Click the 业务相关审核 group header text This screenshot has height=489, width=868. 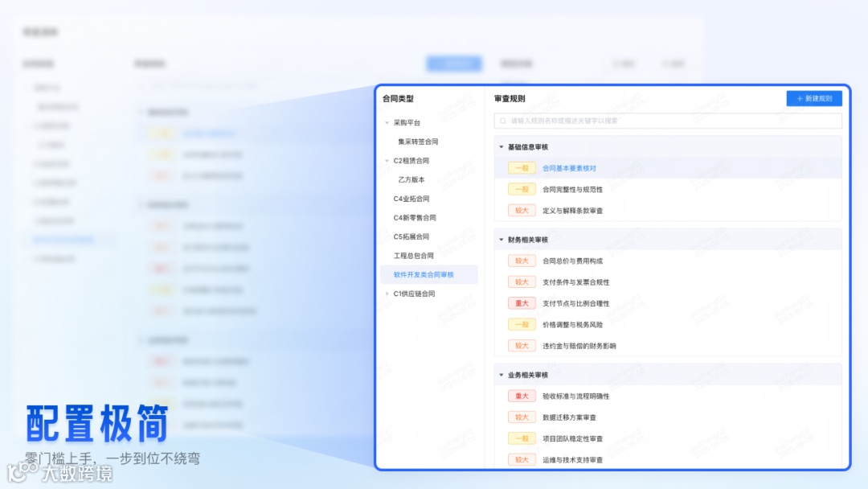tap(527, 375)
